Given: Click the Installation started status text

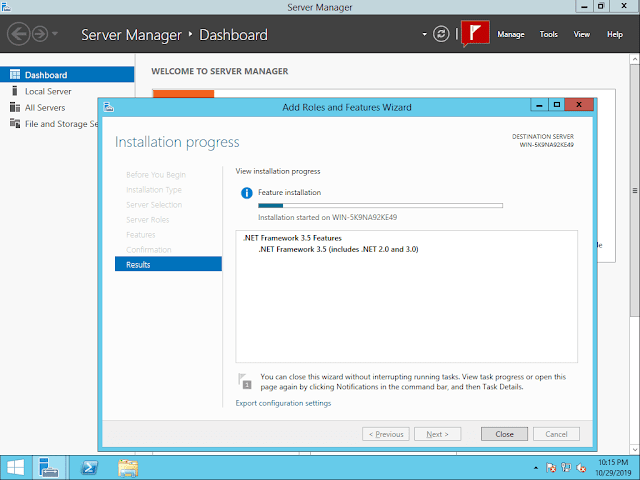Looking at the screenshot, I should point(327,218).
